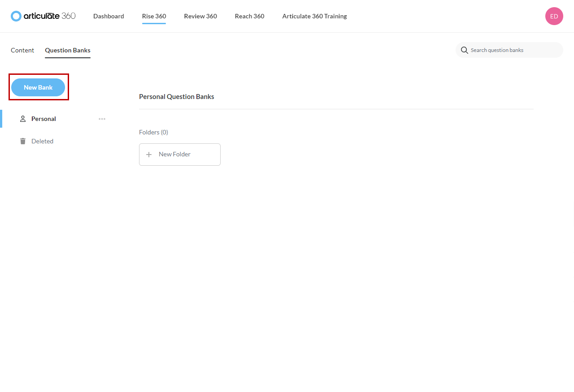Viewport: 574px width, 392px height.
Task: Open the ED user avatar menu
Action: 554,16
